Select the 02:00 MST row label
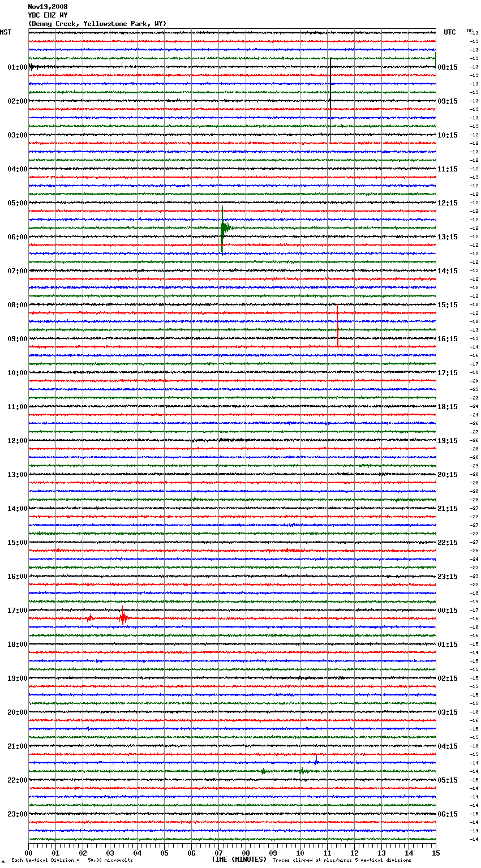481x868 pixels. 18,101
